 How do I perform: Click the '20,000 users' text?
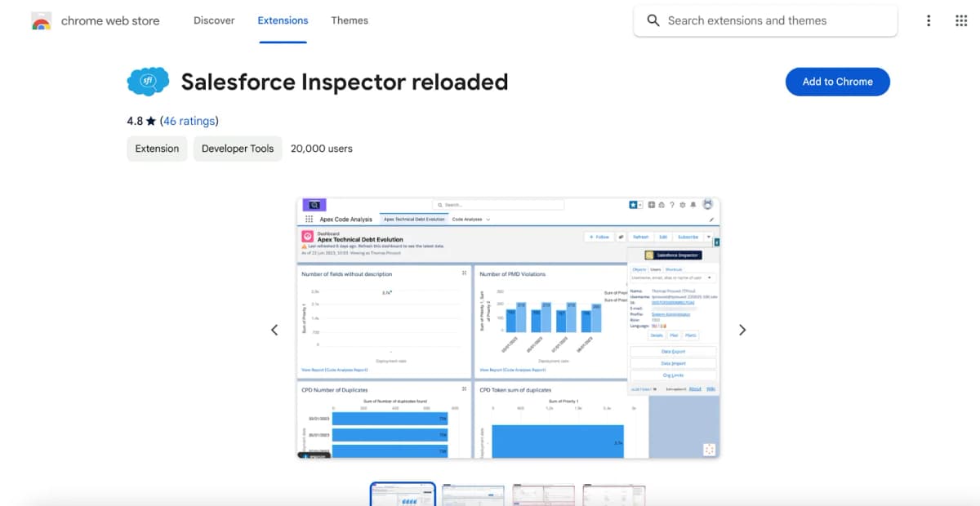pos(322,149)
